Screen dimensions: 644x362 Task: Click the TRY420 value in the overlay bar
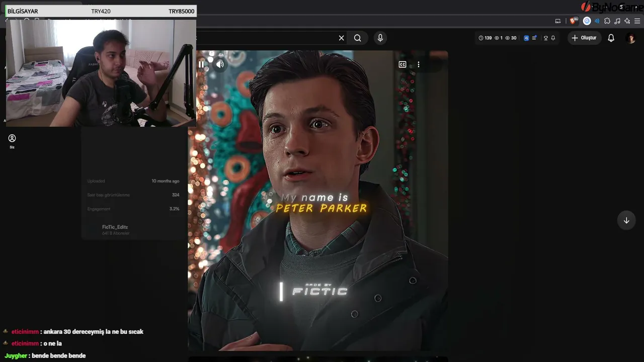101,11
